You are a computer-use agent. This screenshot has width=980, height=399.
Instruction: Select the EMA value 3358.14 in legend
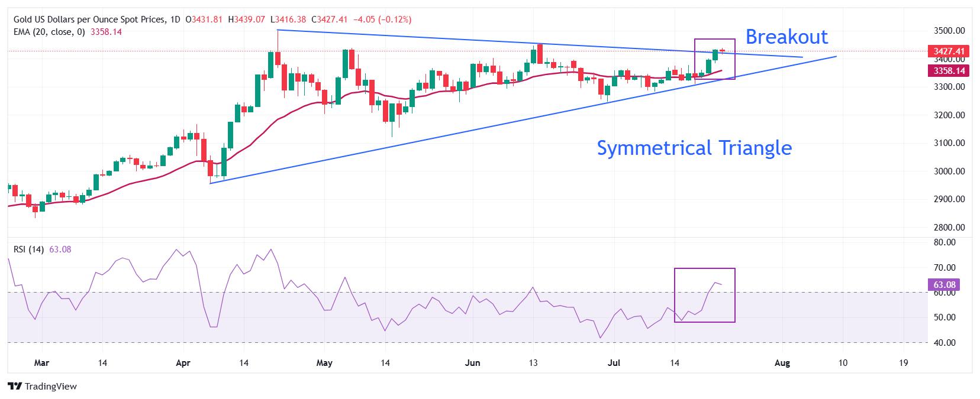pos(106,32)
